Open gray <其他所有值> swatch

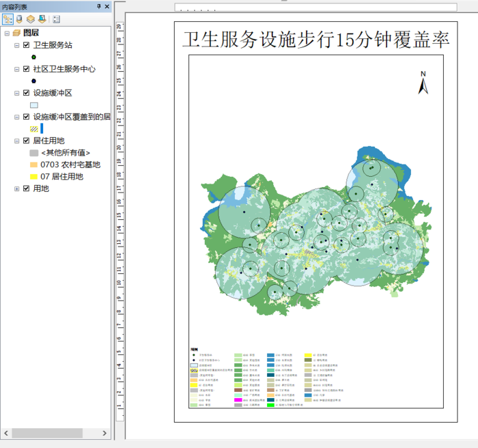pos(34,153)
